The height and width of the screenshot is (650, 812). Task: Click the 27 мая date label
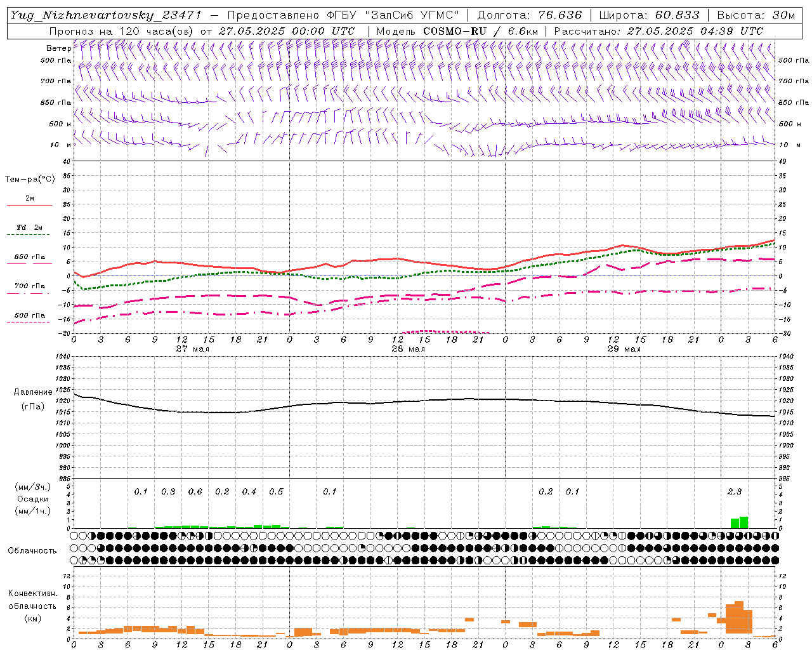(x=193, y=349)
